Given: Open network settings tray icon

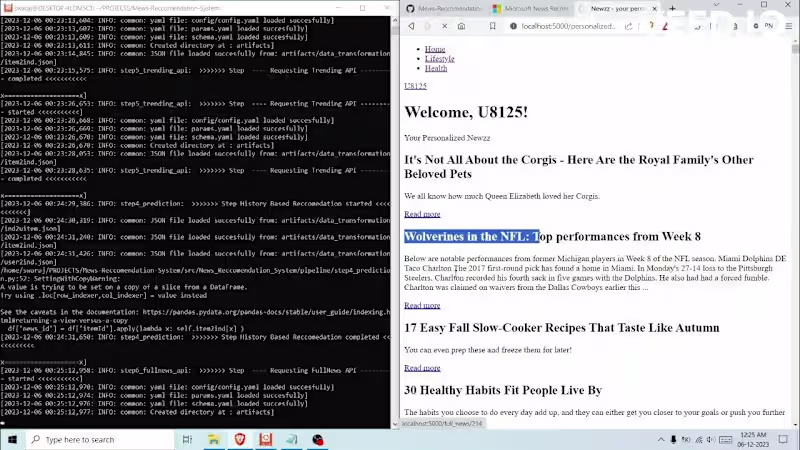Looking at the screenshot, I should (698, 439).
